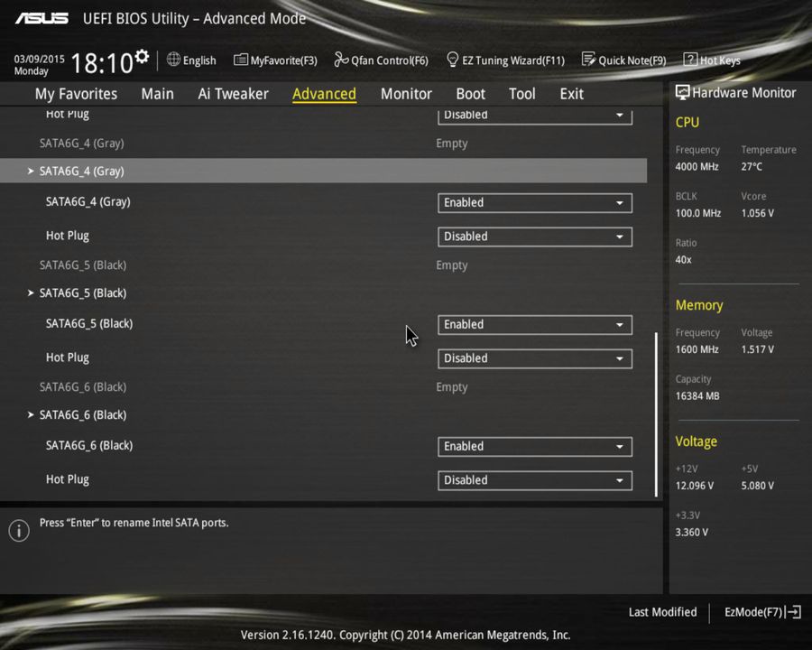Open Qfan Control from the top bar
Image resolution: width=812 pixels, height=650 pixels.
coord(381,60)
